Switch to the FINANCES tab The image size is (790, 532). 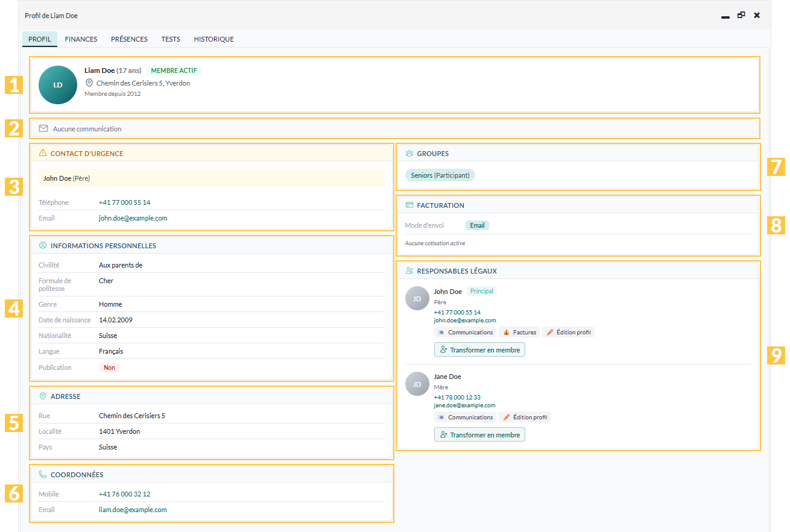[x=81, y=39]
